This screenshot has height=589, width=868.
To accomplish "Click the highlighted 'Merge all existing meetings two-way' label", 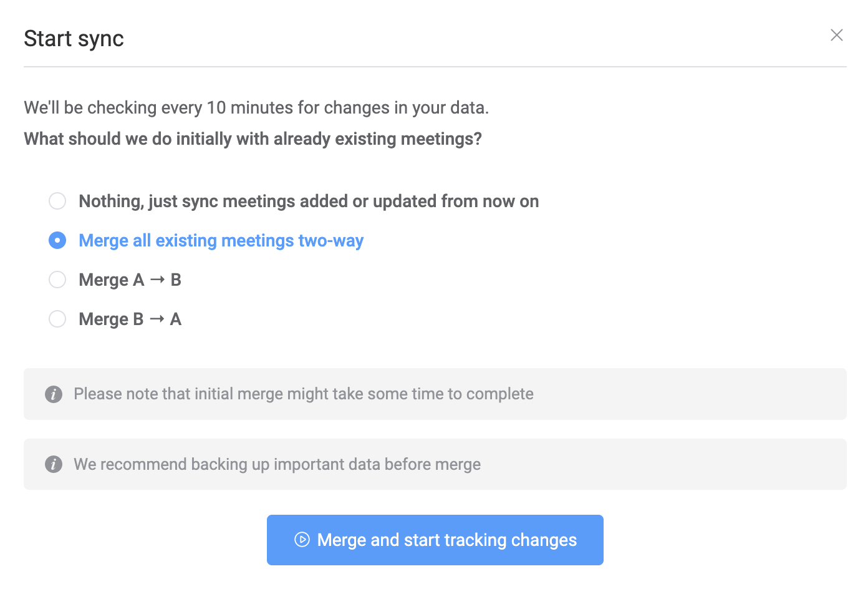I will [221, 240].
